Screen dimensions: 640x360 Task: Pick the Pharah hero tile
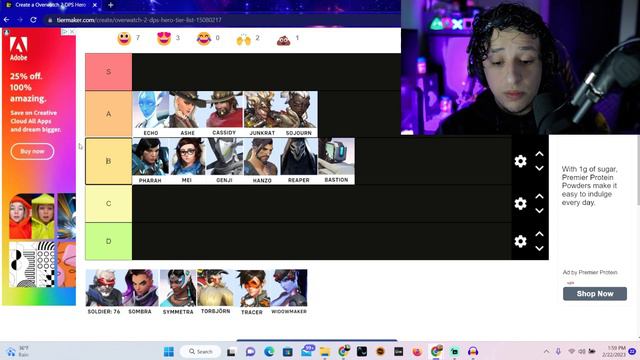(151, 161)
